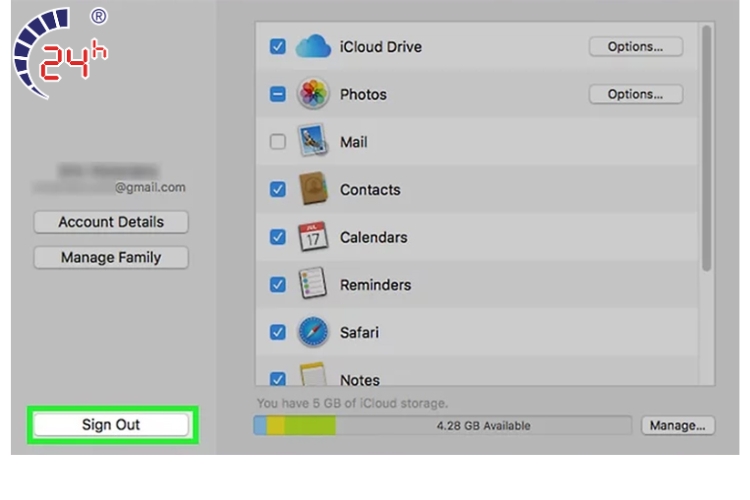Click the iCloud Drive cloud icon
The image size is (750, 500).
(x=313, y=46)
